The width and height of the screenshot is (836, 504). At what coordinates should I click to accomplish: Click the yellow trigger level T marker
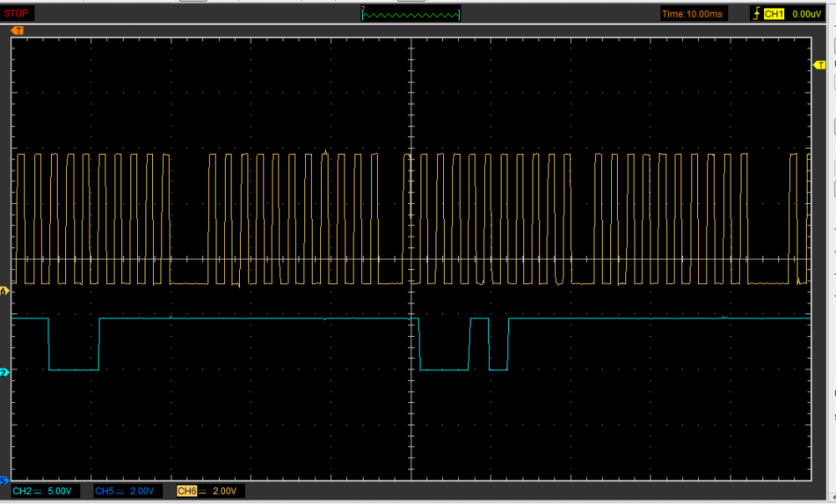tap(820, 65)
